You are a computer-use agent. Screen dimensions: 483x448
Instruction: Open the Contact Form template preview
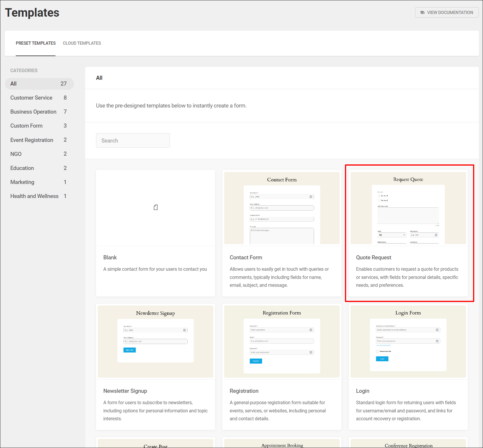pyautogui.click(x=282, y=208)
